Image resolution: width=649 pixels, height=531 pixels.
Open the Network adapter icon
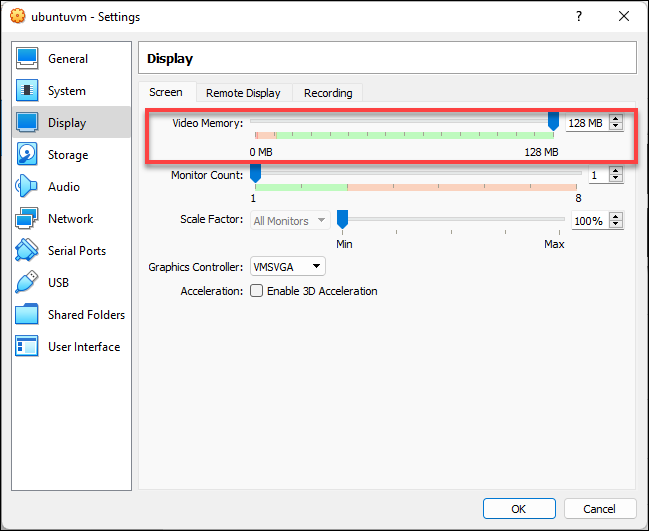28,219
